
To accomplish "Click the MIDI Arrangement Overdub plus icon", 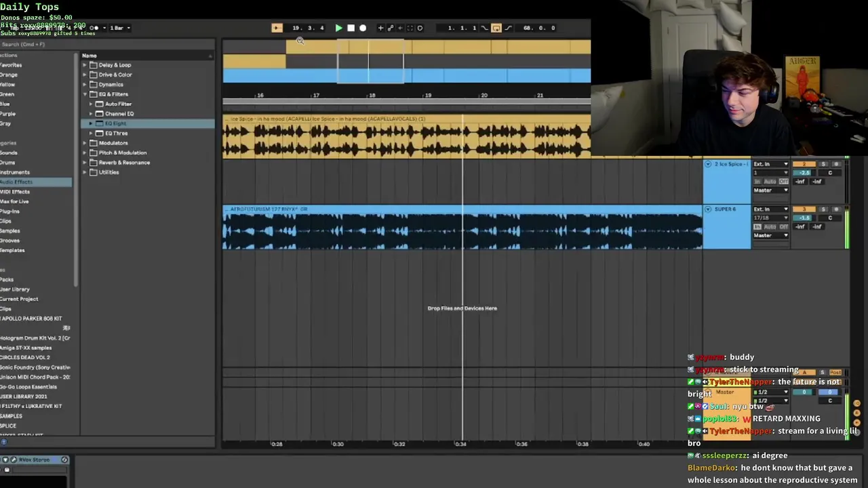I will [380, 28].
